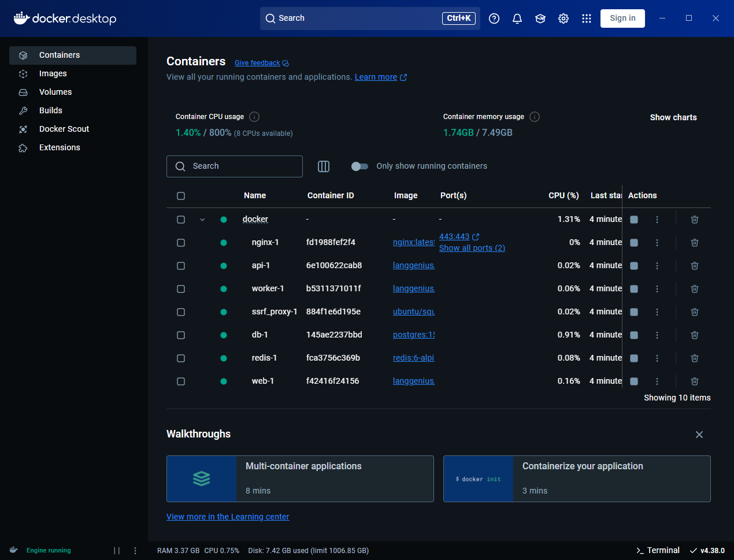This screenshot has width=734, height=560.
Task: Select the ssrf_proxy-1 row checkbox
Action: (181, 312)
